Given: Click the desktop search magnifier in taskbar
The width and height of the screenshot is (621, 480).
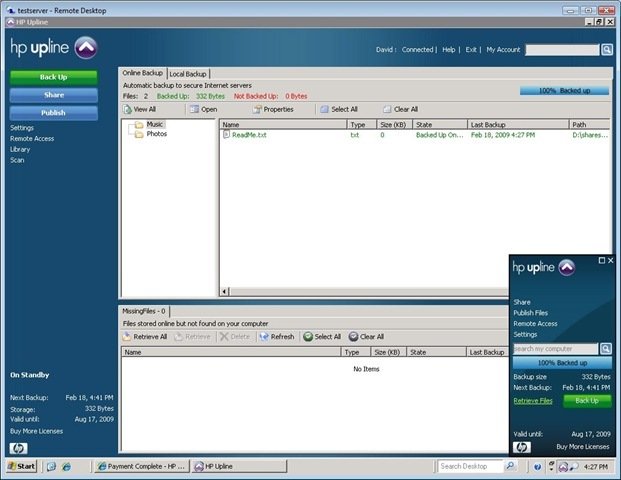Looking at the screenshot, I should [511, 466].
